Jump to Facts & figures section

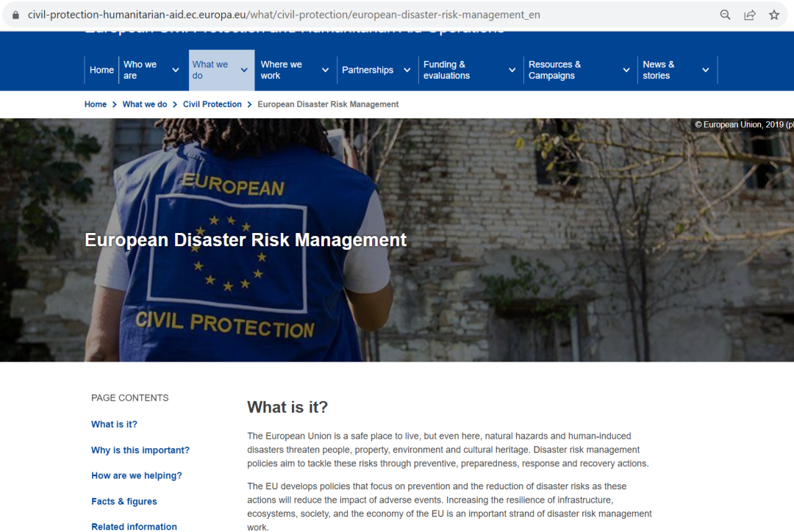click(x=124, y=501)
